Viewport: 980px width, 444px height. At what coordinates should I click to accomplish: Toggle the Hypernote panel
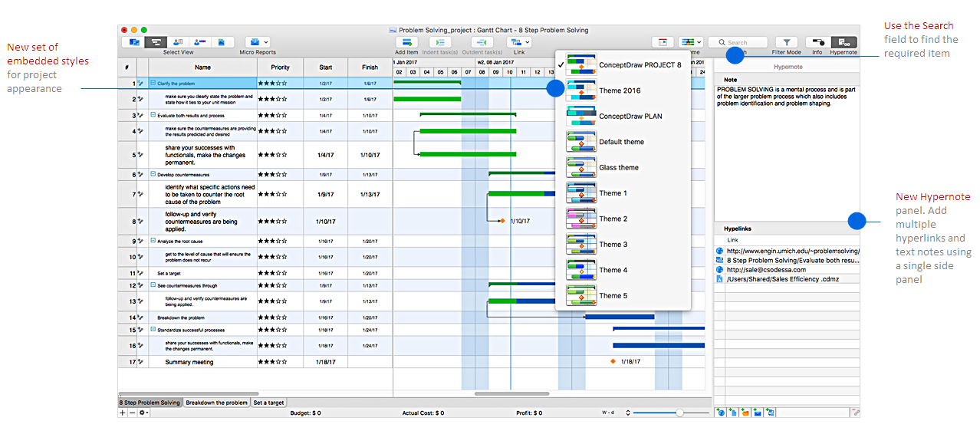pos(844,42)
